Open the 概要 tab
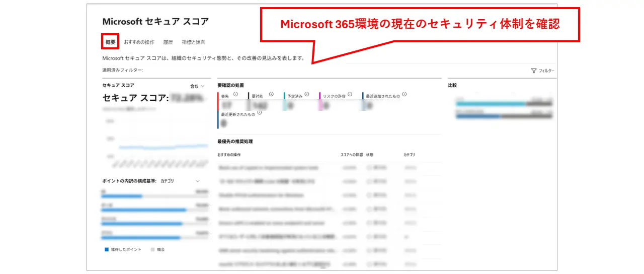Viewport: 644px width, 274px height. click(x=110, y=42)
